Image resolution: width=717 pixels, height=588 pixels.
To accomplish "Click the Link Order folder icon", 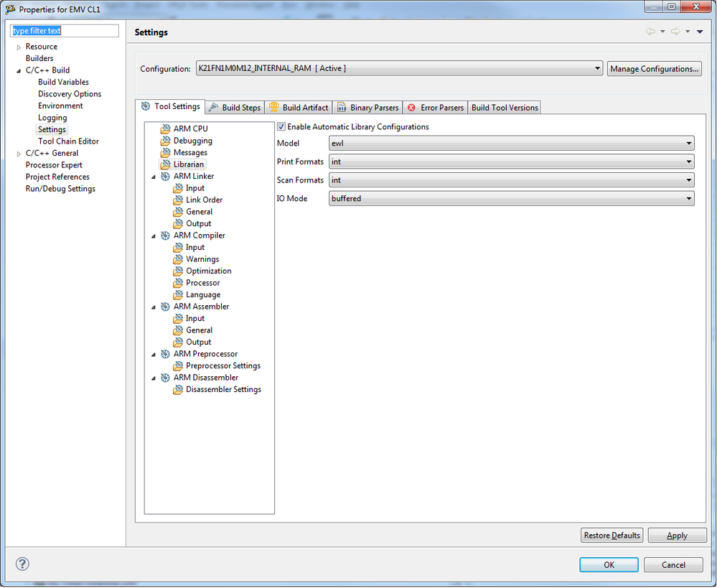I will coord(178,200).
